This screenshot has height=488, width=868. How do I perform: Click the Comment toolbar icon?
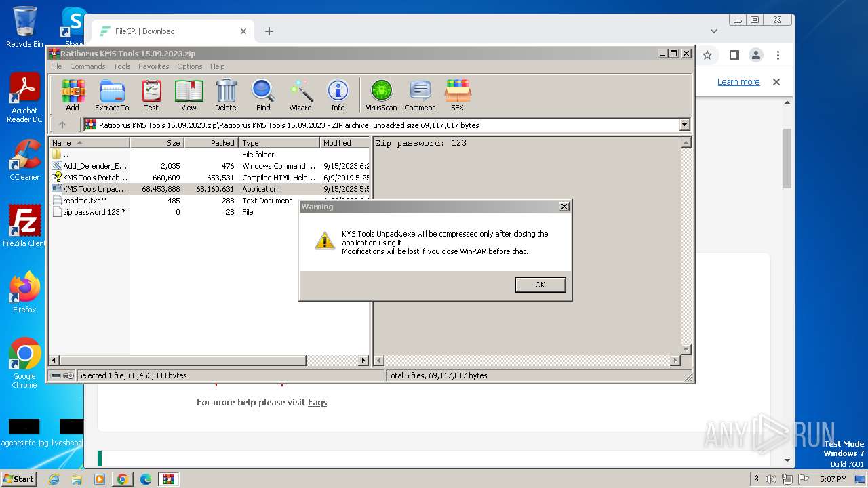(420, 95)
